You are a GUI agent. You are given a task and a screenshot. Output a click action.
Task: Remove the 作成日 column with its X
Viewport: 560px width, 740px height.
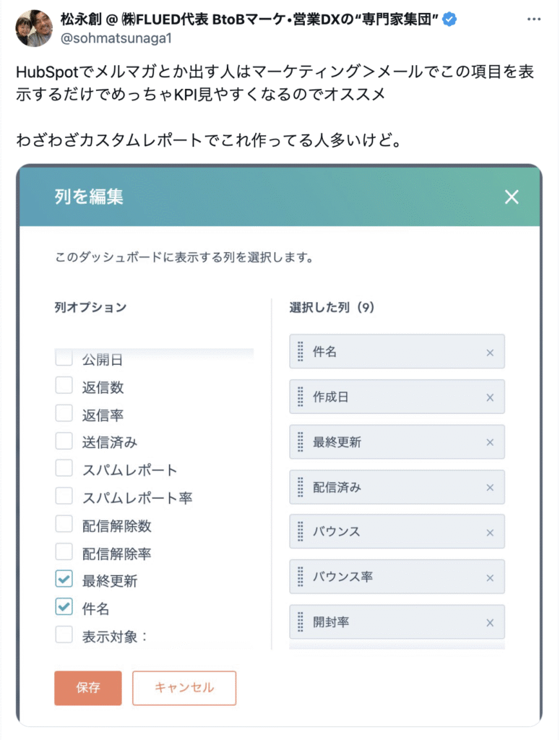[x=490, y=397]
